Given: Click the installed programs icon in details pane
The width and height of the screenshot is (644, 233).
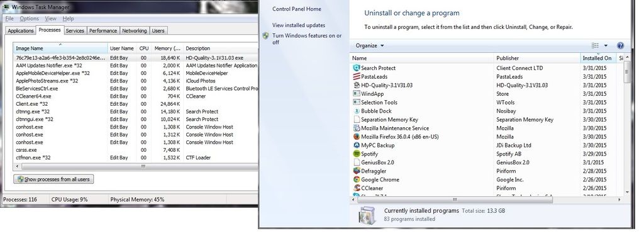Looking at the screenshot, I should click(367, 215).
